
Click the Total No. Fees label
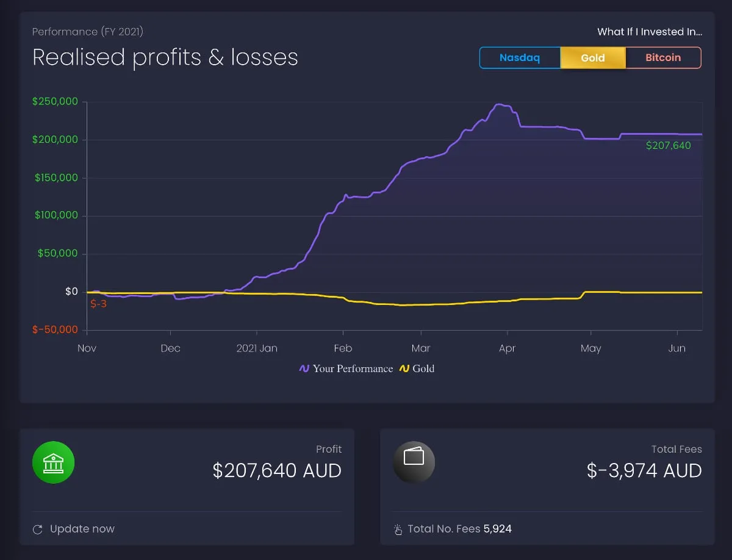(444, 529)
